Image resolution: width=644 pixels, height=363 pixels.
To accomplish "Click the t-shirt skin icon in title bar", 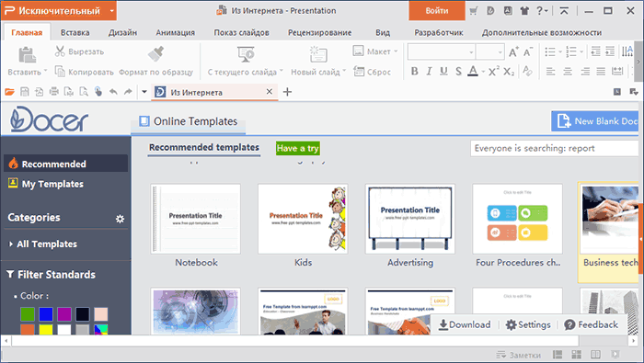I will [524, 11].
